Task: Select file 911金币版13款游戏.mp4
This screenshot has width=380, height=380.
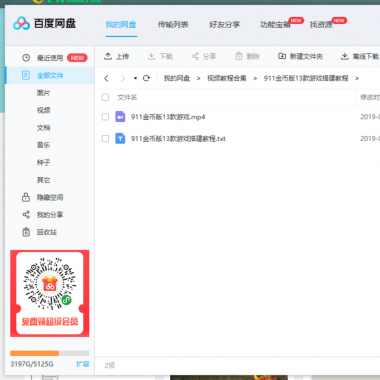Action: pyautogui.click(x=168, y=117)
